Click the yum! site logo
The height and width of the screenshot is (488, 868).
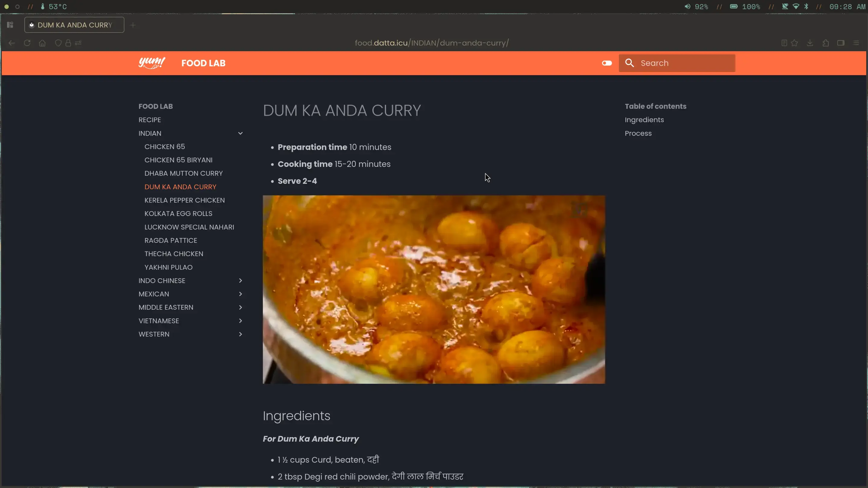pyautogui.click(x=152, y=63)
